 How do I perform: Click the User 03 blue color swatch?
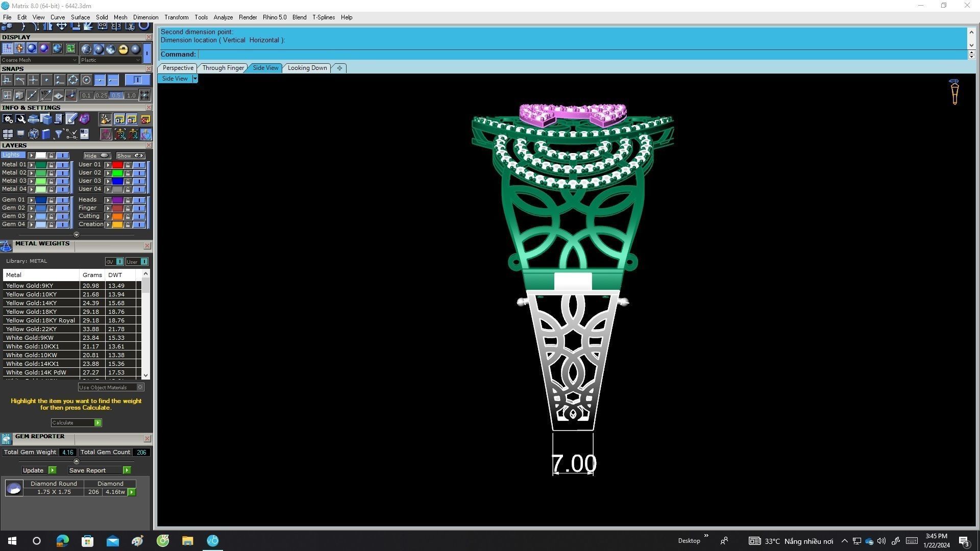click(x=117, y=181)
